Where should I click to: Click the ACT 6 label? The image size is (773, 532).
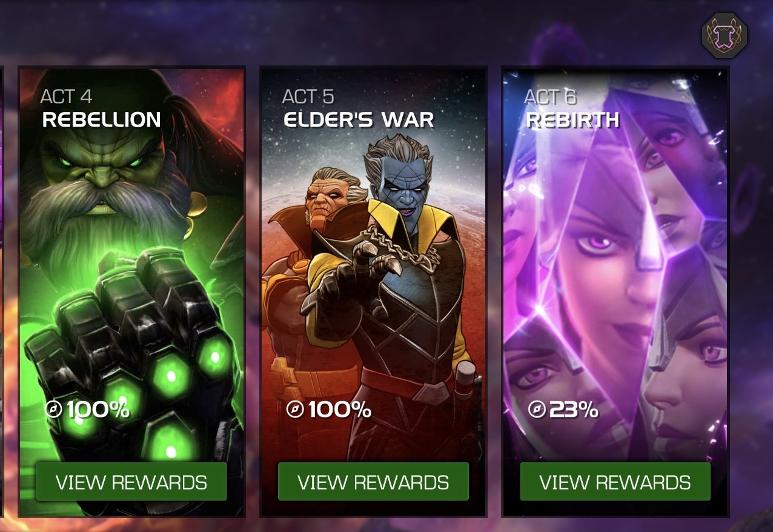pos(550,96)
